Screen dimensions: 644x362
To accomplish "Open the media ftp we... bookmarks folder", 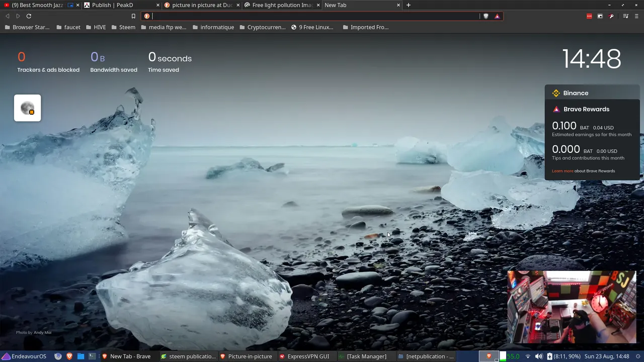I will click(x=164, y=27).
